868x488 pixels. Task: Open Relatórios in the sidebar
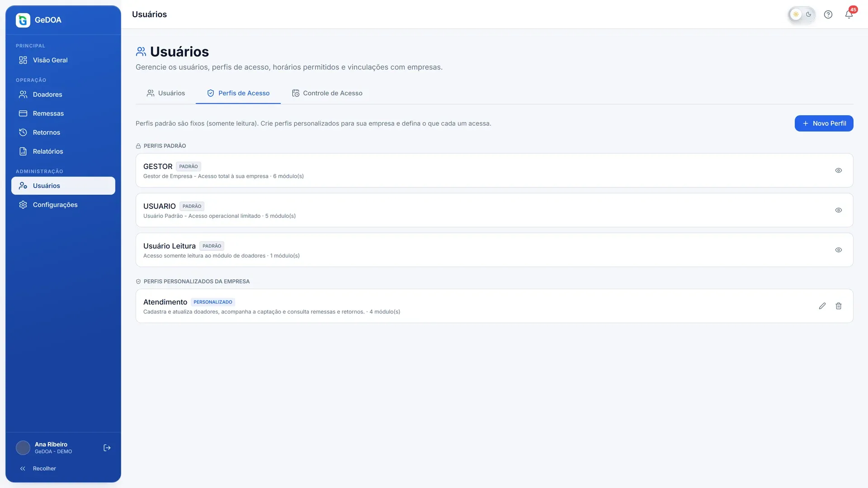(63, 151)
